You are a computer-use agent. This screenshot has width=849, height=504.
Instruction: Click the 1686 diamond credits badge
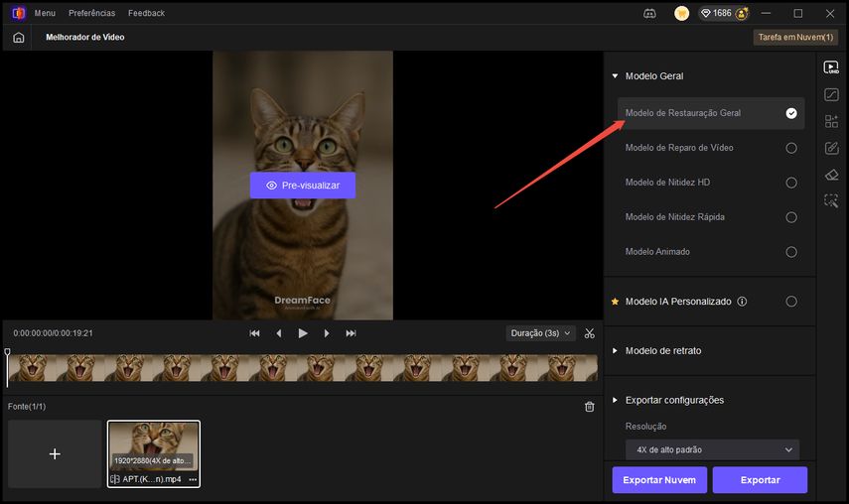coord(716,13)
